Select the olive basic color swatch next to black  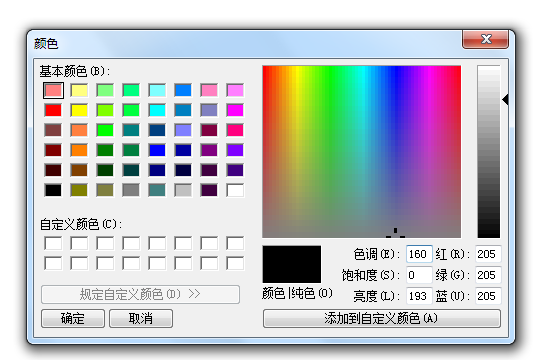click(x=79, y=190)
